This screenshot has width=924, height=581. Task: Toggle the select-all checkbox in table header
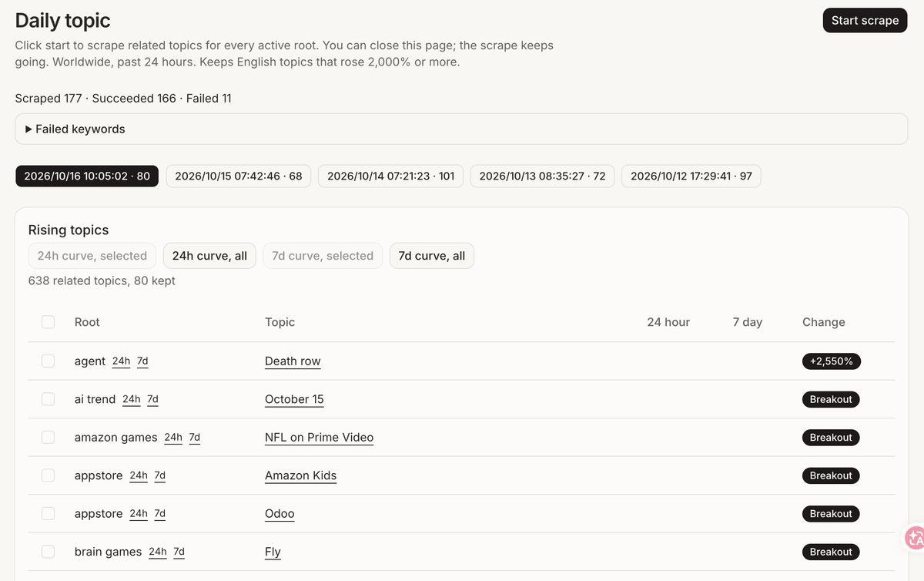(48, 322)
